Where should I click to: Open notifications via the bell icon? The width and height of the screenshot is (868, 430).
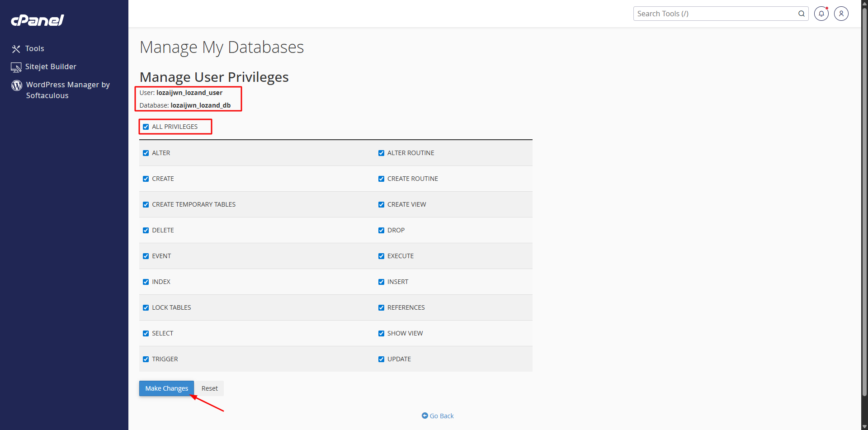(821, 14)
